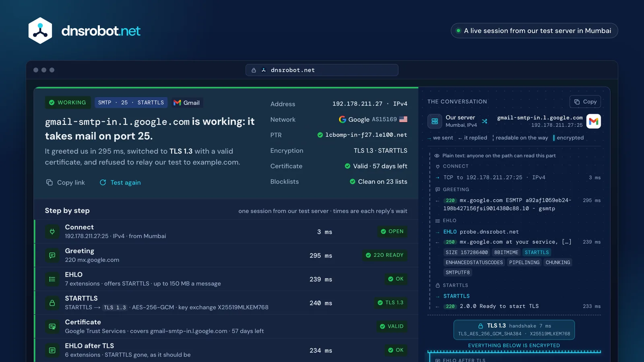The image size is (644, 362).
Task: Click the dnsrobot.net logo text
Action: (101, 31)
